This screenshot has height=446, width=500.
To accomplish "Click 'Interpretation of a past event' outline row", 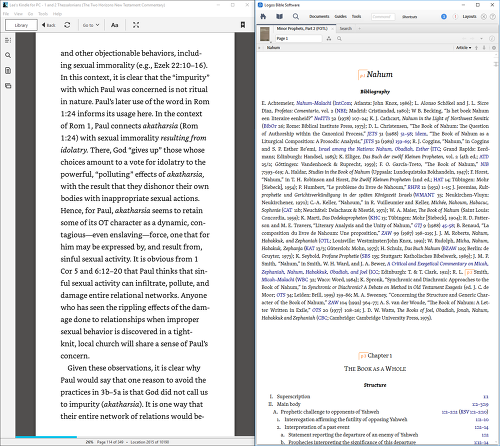I will (x=317, y=427).
